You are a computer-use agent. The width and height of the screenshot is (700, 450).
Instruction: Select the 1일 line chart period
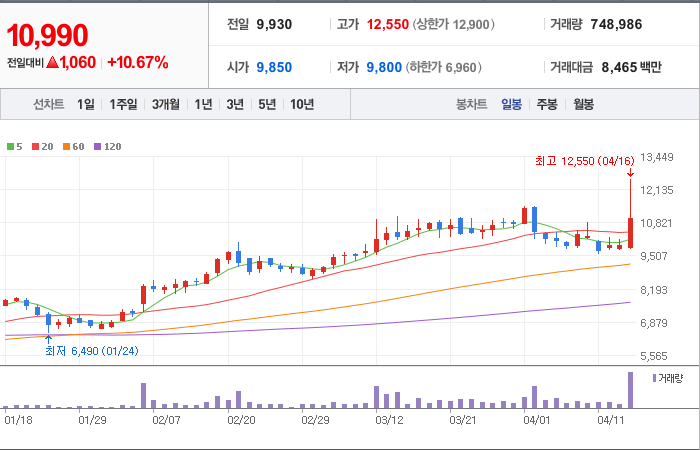[x=86, y=104]
